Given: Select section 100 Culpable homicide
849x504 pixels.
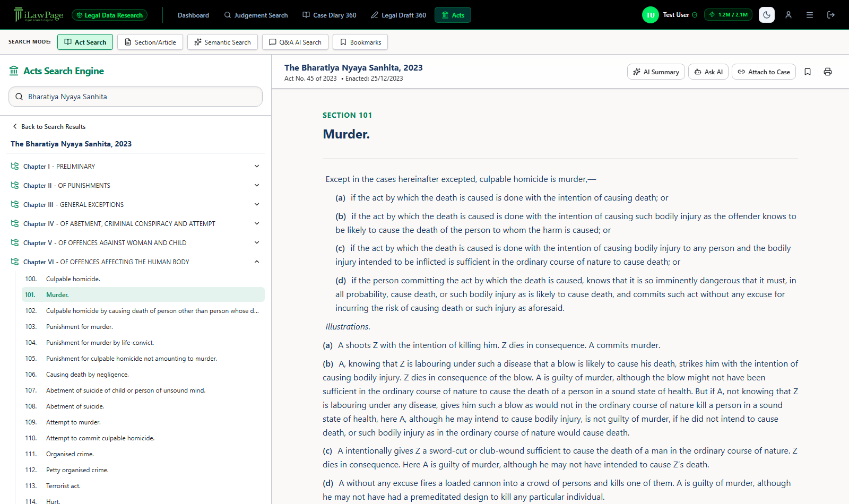Looking at the screenshot, I should (143, 279).
